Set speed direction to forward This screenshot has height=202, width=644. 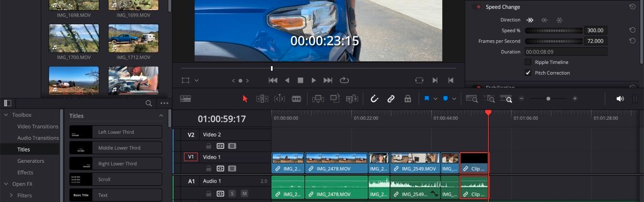coord(530,20)
